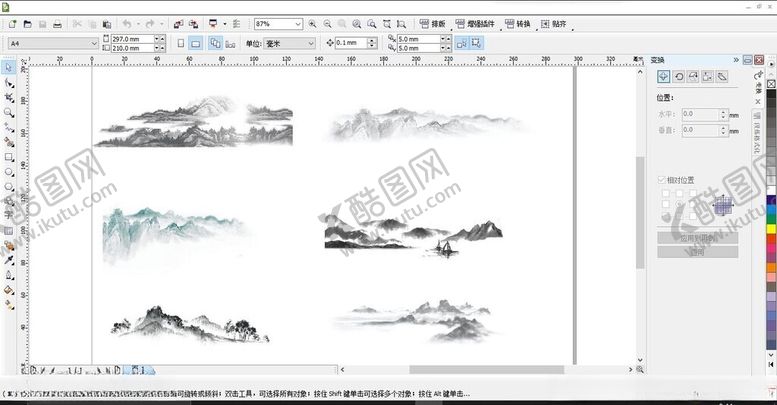The height and width of the screenshot is (405, 777).
Task: Select the Position icon in the 变换 panel
Action: [x=662, y=76]
